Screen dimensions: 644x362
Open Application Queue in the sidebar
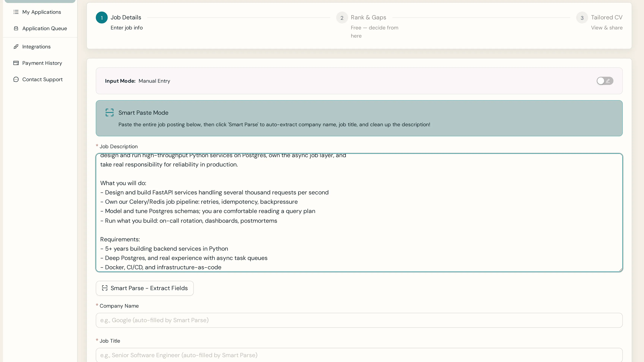(40, 28)
